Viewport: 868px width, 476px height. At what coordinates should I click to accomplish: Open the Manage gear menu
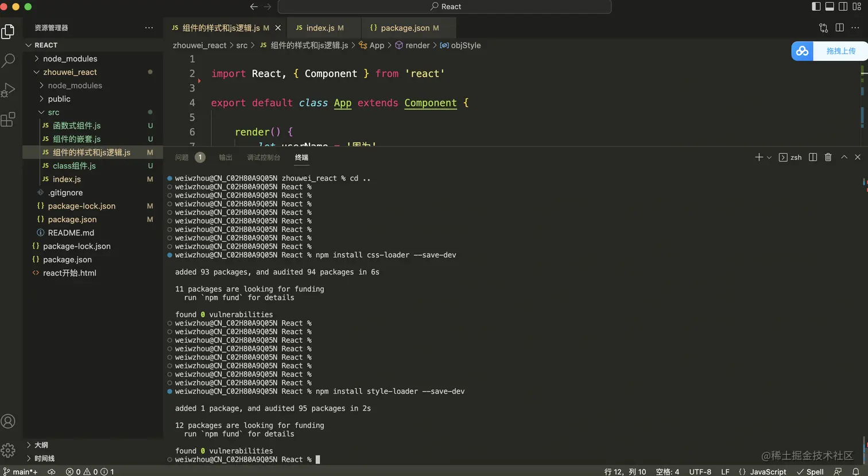(x=8, y=450)
